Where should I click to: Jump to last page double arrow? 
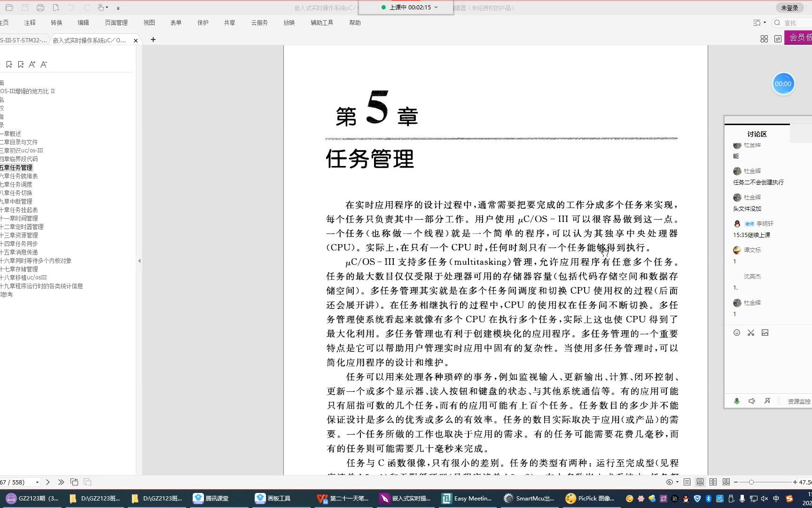(x=61, y=482)
